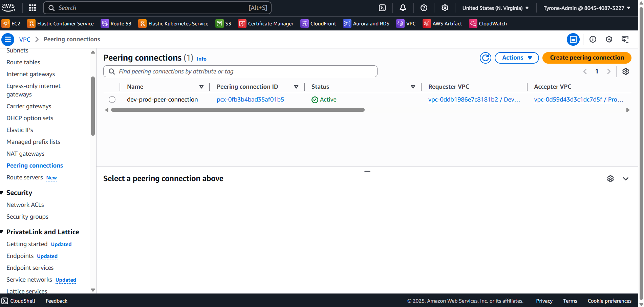Open peering connection pcx-0fb3b4bad35af01b5
Screen dimensions: 644x307
pos(250,99)
